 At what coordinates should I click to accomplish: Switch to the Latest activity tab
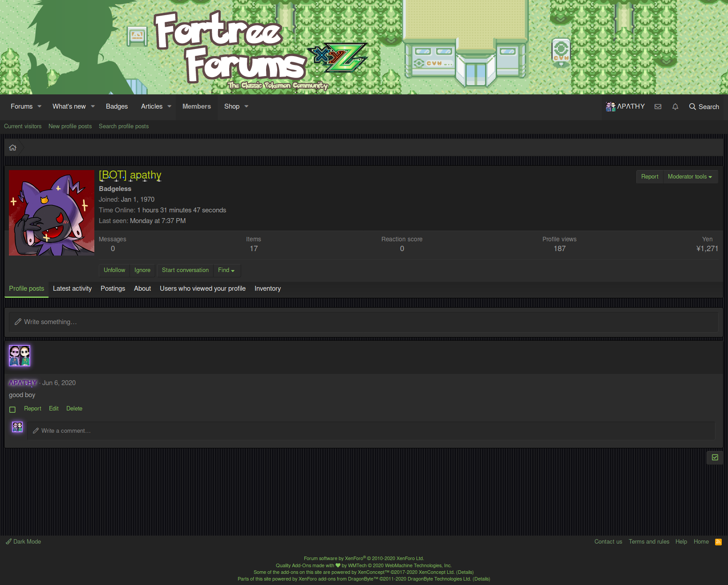[x=72, y=288]
